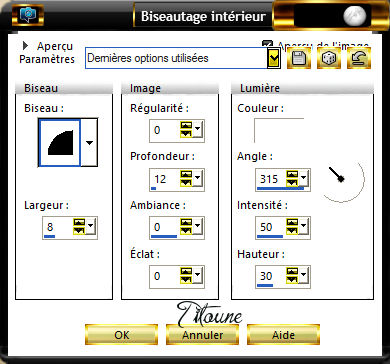This screenshot has width=390, height=364.
Task: Confirm with the OK button
Action: click(121, 335)
